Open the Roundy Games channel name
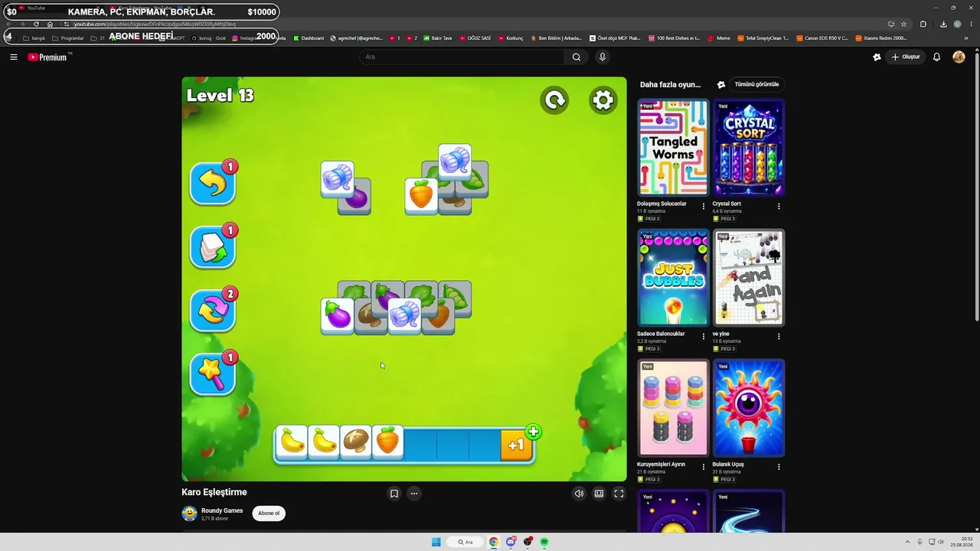 [x=222, y=510]
